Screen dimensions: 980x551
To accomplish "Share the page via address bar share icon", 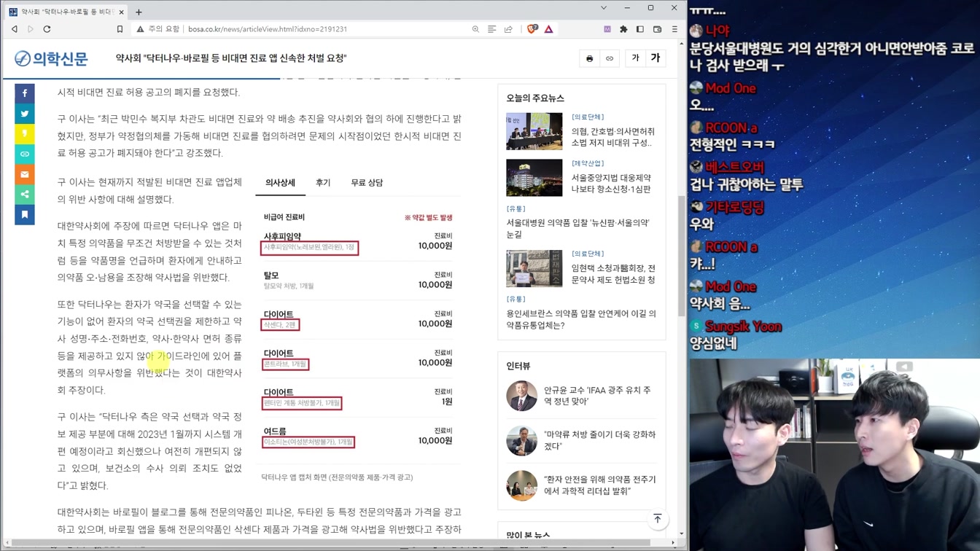I will (508, 29).
